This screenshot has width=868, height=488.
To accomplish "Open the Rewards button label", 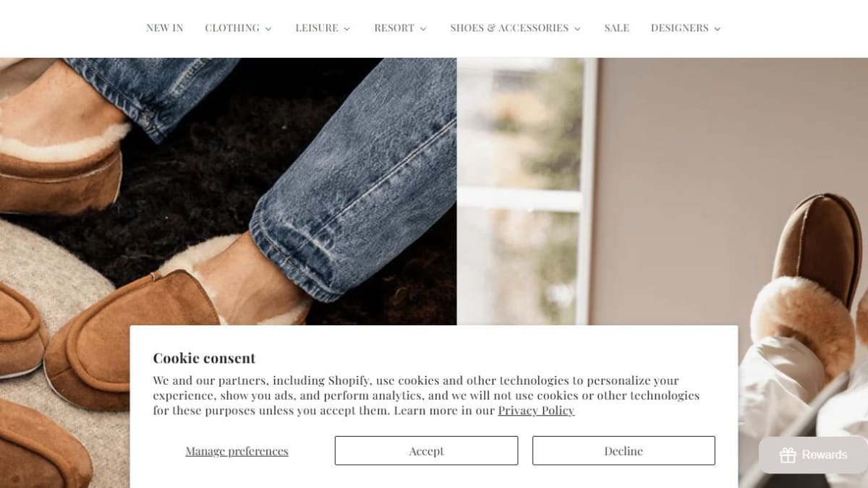I will pos(824,455).
